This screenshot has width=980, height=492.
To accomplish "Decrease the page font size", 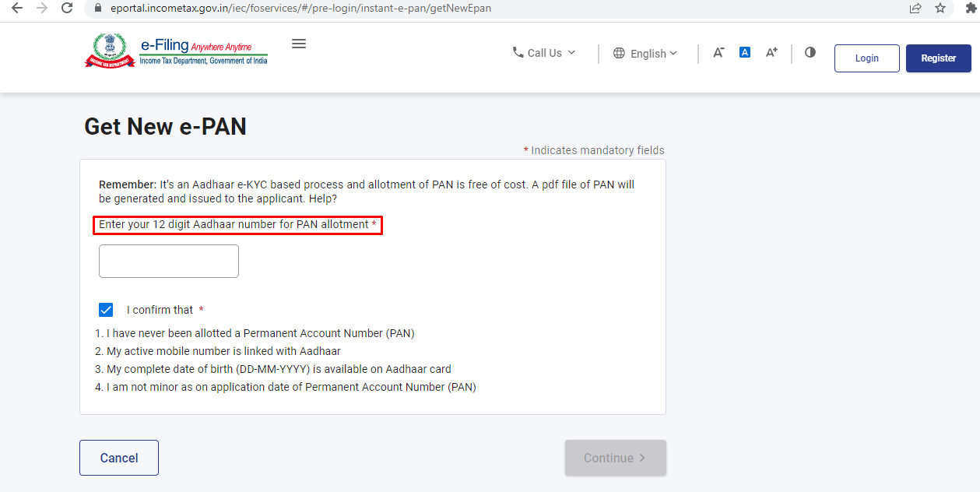I will point(718,52).
